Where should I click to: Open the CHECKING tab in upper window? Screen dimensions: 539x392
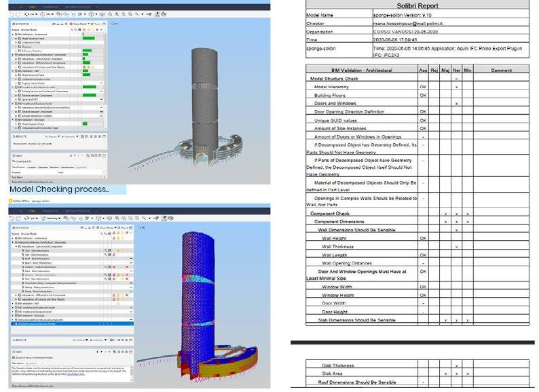[x=33, y=7]
